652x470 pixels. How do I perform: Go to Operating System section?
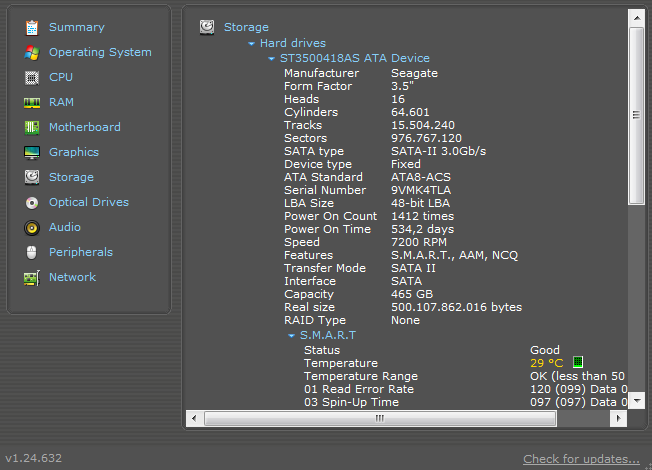(100, 52)
